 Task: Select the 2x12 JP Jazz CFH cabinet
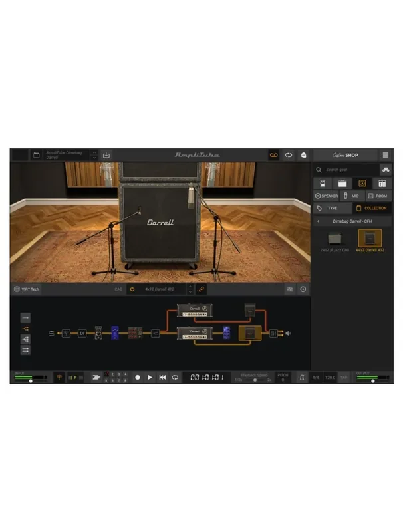click(335, 241)
